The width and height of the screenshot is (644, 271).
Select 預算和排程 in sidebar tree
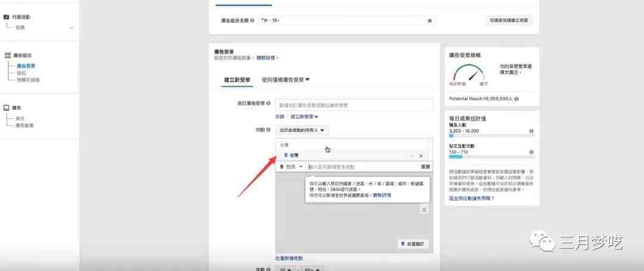[x=28, y=80]
